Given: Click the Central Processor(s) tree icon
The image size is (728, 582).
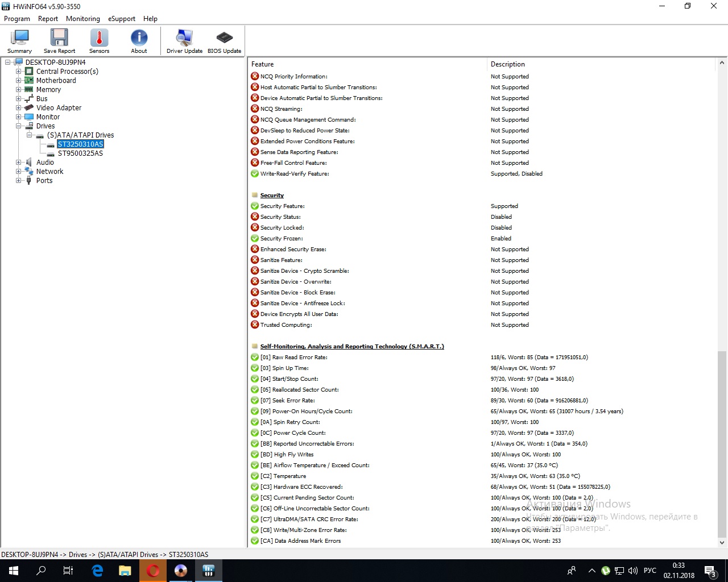Looking at the screenshot, I should [x=29, y=72].
